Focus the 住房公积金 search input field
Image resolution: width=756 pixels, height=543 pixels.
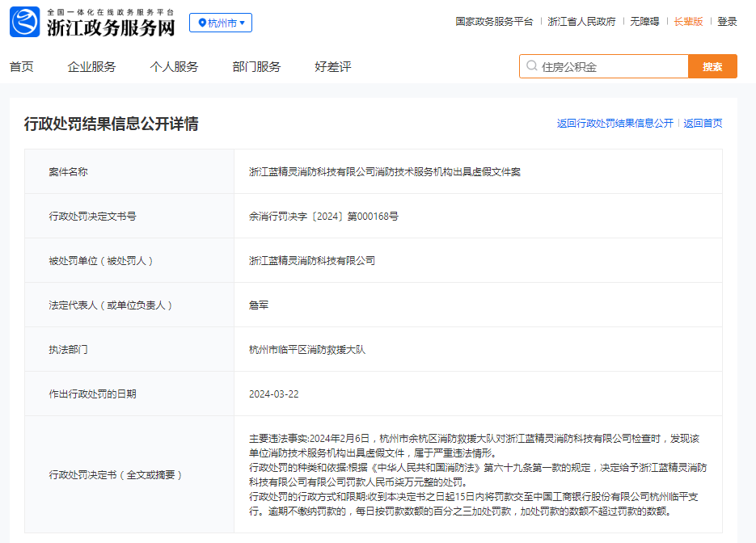(610, 67)
